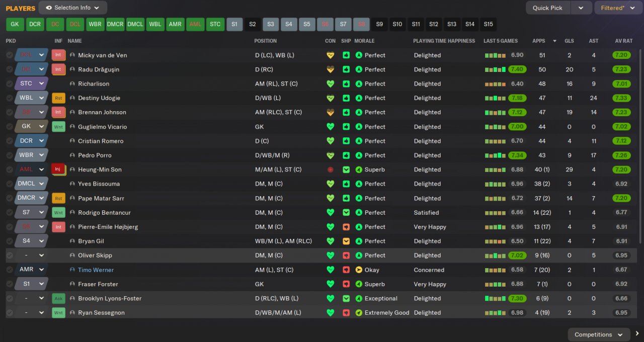Viewport: 644px width, 342px height.
Task: Toggle the picked checkbox for Timo Werner
Action: tap(10, 270)
